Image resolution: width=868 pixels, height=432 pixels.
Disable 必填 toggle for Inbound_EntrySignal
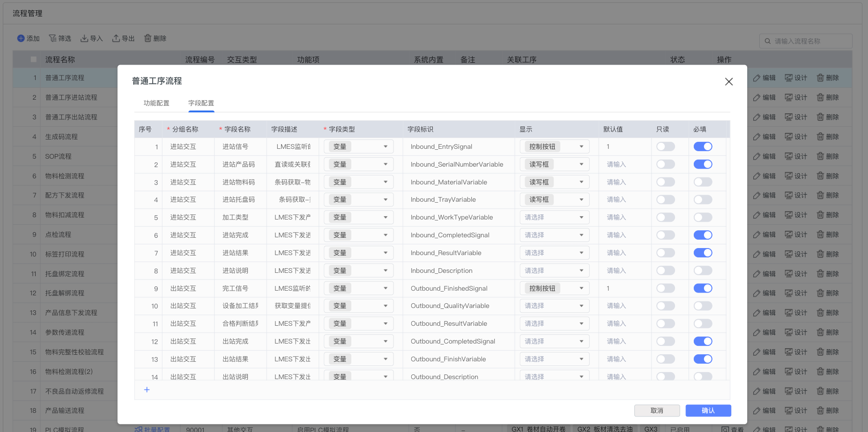tap(703, 146)
